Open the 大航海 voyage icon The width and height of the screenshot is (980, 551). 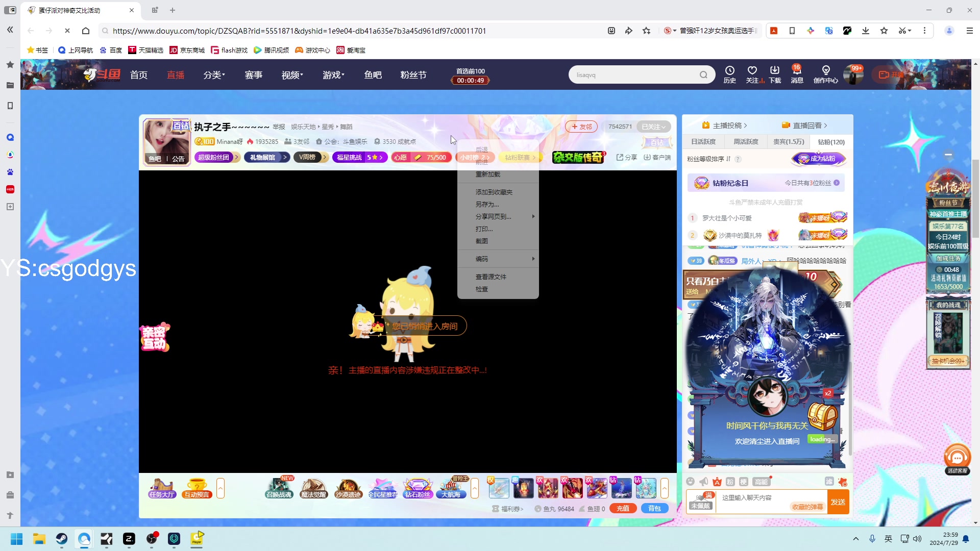pyautogui.click(x=451, y=488)
